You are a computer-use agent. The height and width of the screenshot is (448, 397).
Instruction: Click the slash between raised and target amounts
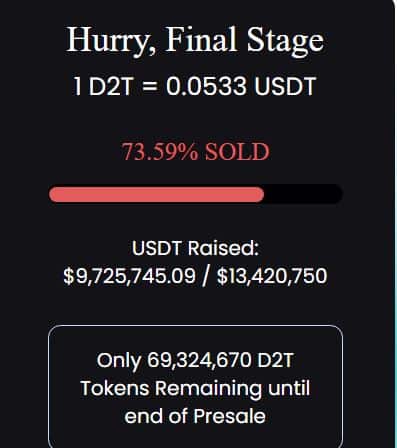pyautogui.click(x=206, y=276)
